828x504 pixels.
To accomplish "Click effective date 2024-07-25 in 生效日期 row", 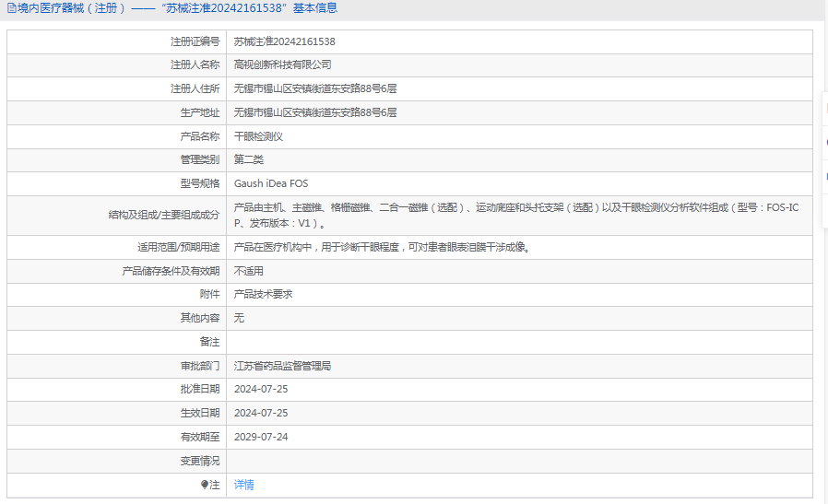I will (x=261, y=413).
